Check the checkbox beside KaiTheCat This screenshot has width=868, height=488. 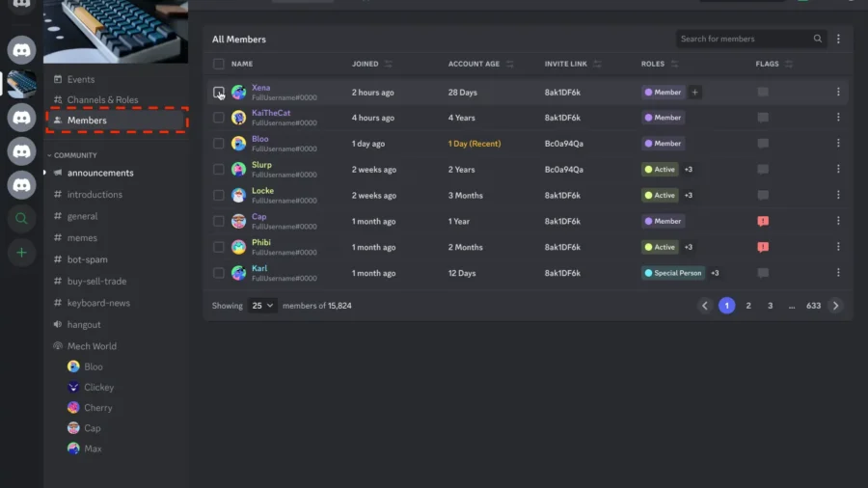pyautogui.click(x=219, y=118)
